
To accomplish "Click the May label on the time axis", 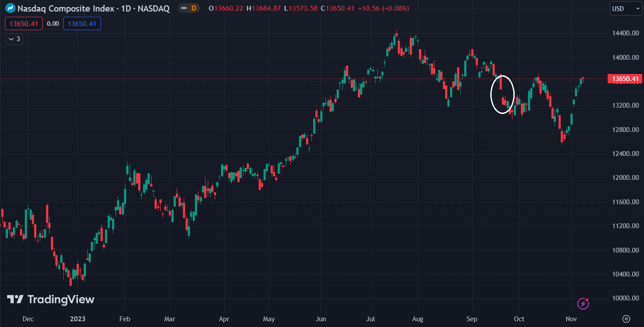I will (x=269, y=319).
